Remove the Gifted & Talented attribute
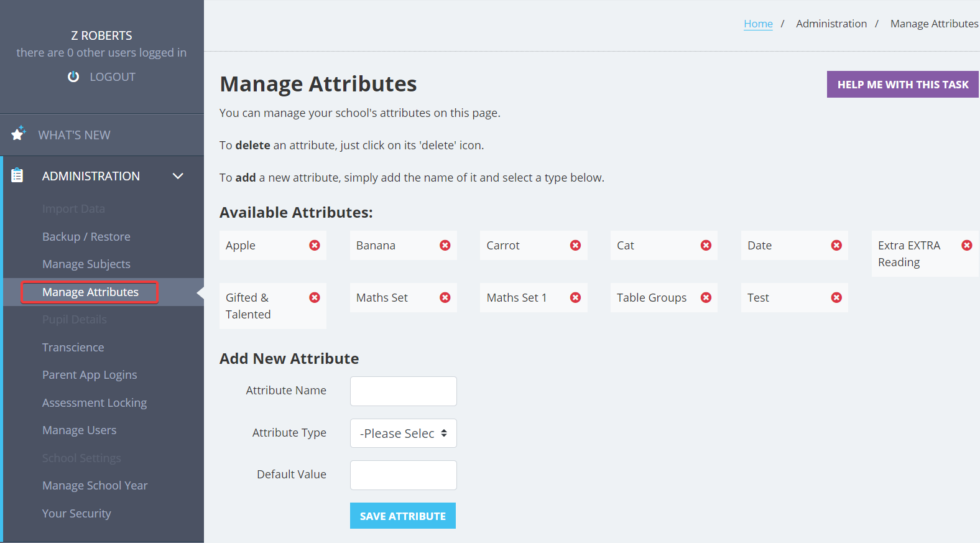 [315, 298]
